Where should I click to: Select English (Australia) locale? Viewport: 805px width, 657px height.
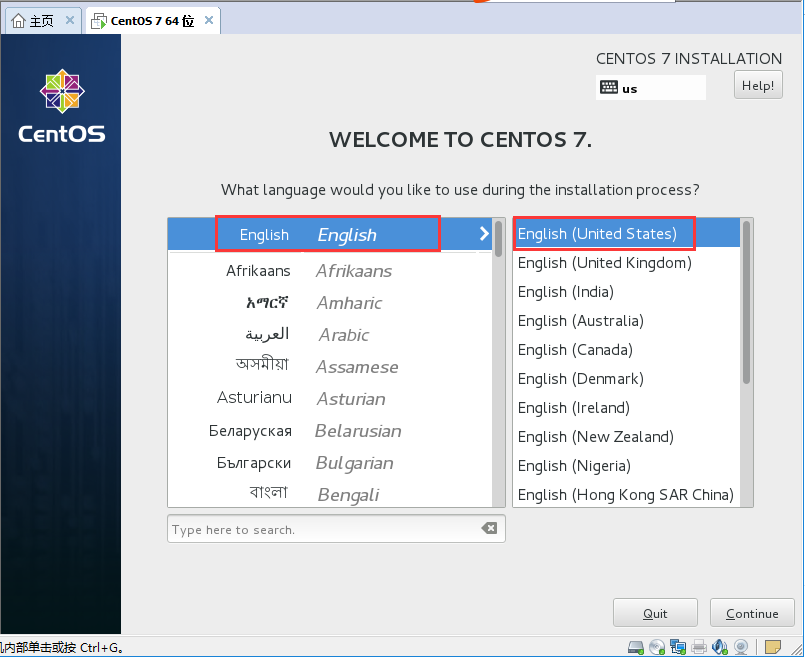(626, 321)
